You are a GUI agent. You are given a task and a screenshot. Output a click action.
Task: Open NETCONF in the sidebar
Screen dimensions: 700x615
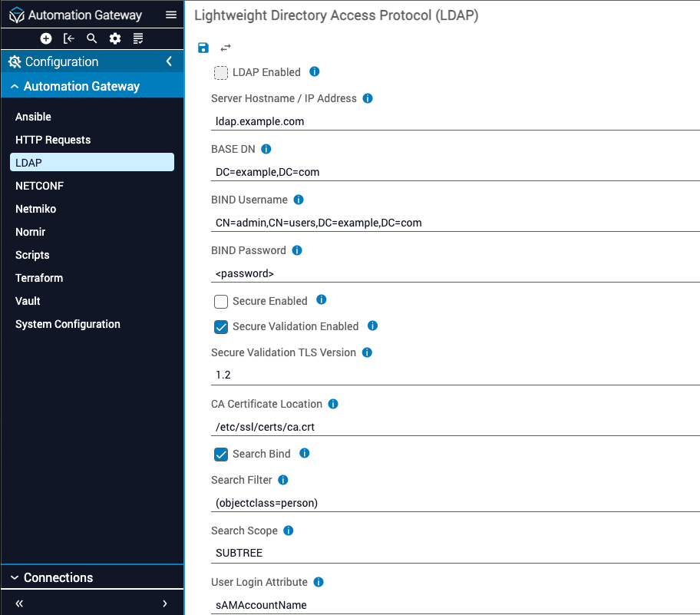click(x=39, y=186)
